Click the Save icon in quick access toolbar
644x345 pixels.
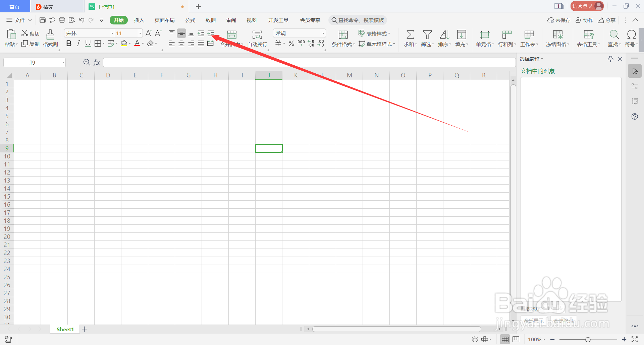click(43, 20)
